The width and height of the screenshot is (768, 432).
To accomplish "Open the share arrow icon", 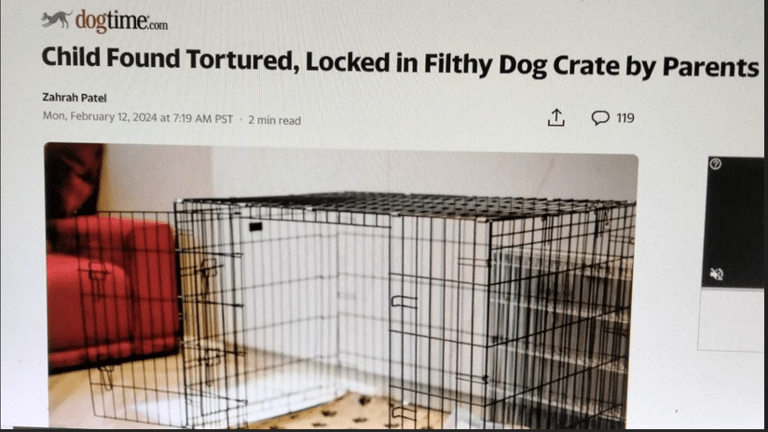I will click(556, 118).
